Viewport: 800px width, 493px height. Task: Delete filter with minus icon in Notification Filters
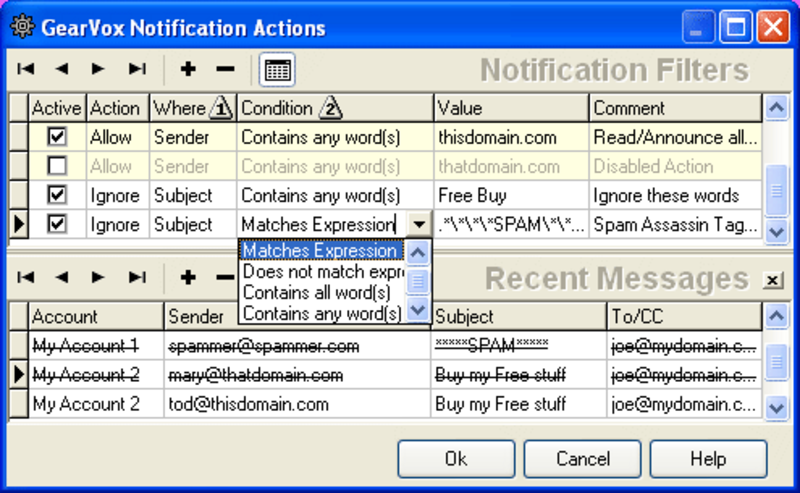click(225, 69)
